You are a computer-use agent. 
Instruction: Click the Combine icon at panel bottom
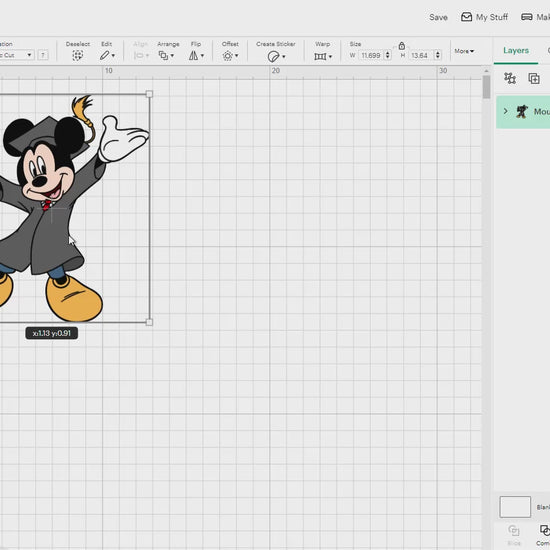tap(545, 530)
